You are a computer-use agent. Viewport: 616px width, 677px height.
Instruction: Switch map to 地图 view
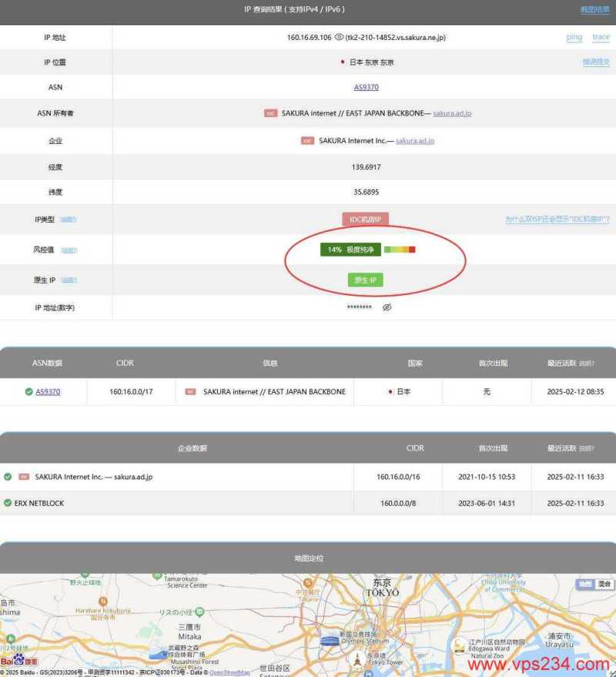point(585,585)
